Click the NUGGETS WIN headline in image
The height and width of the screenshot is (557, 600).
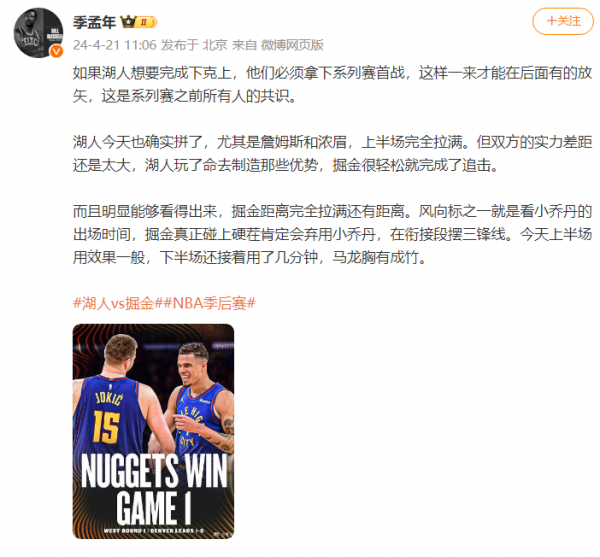tap(154, 471)
